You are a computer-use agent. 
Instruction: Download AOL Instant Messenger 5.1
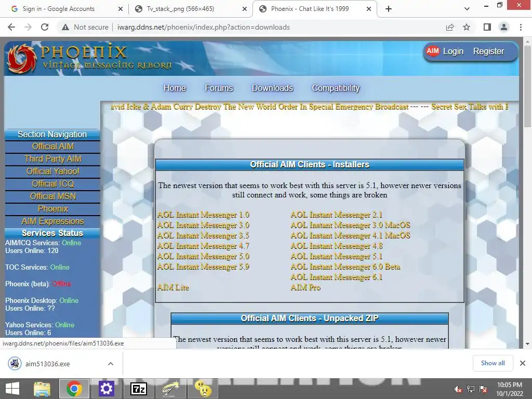337,257
